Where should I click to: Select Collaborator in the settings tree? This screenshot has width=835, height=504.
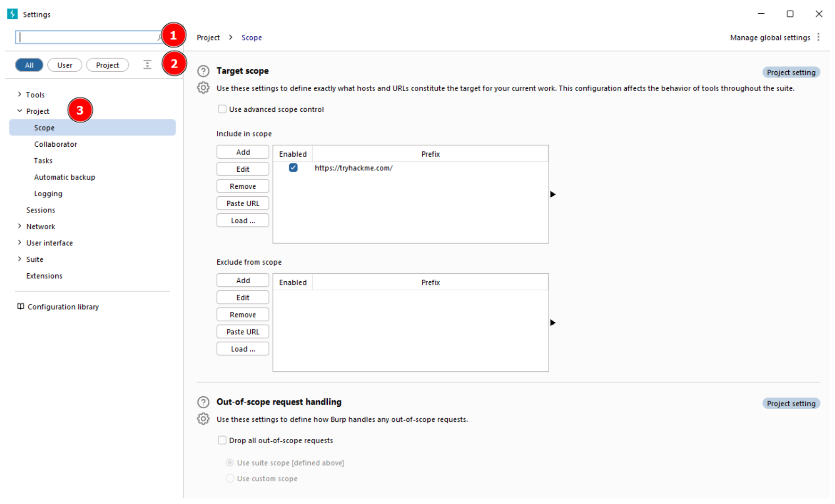point(55,144)
